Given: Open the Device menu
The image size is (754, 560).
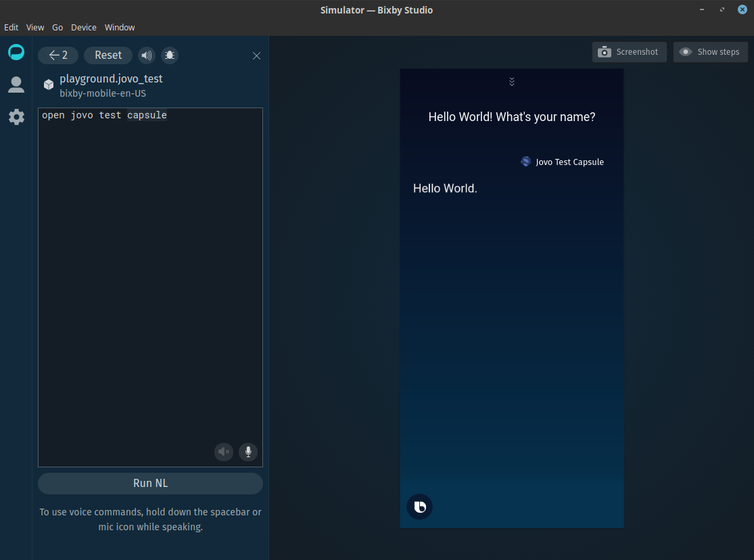Looking at the screenshot, I should [84, 28].
